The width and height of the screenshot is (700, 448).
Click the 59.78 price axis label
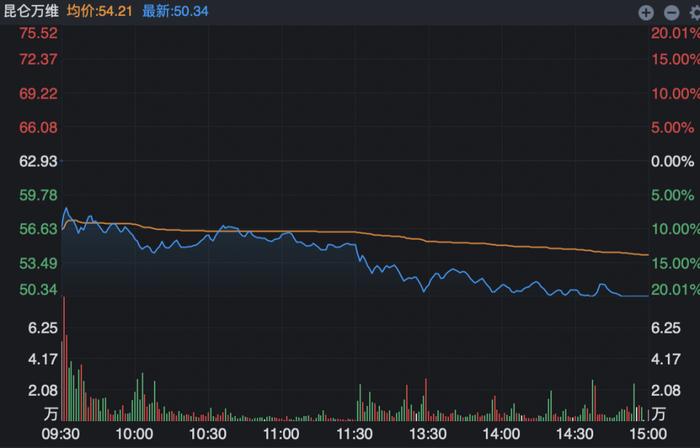point(38,195)
